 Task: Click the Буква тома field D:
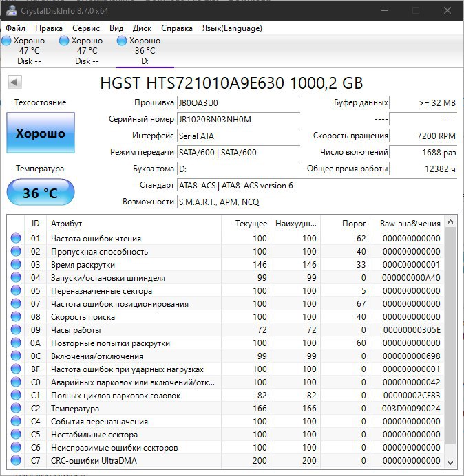[238, 169]
